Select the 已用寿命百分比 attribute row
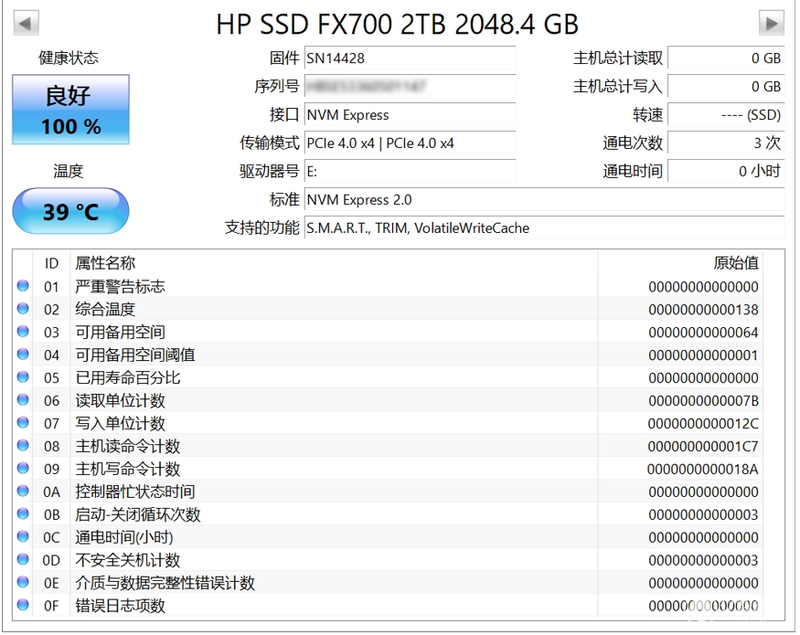800x635 pixels. click(388, 377)
